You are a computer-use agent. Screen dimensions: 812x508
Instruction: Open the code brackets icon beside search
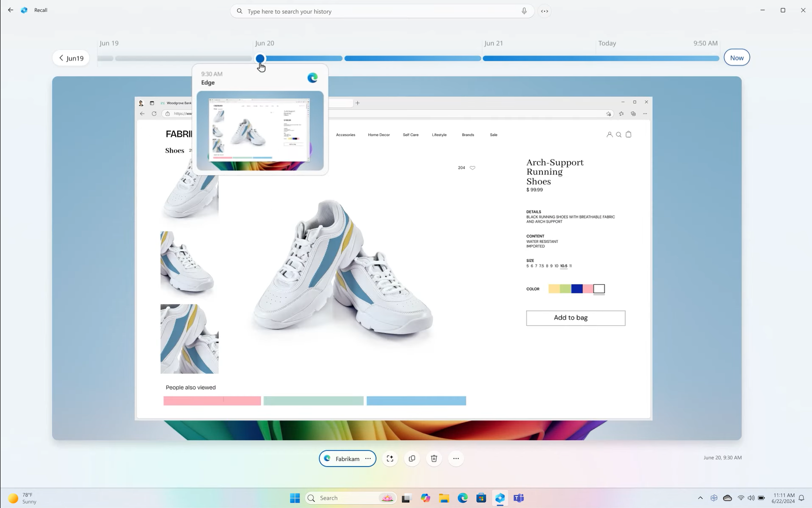pyautogui.click(x=544, y=11)
